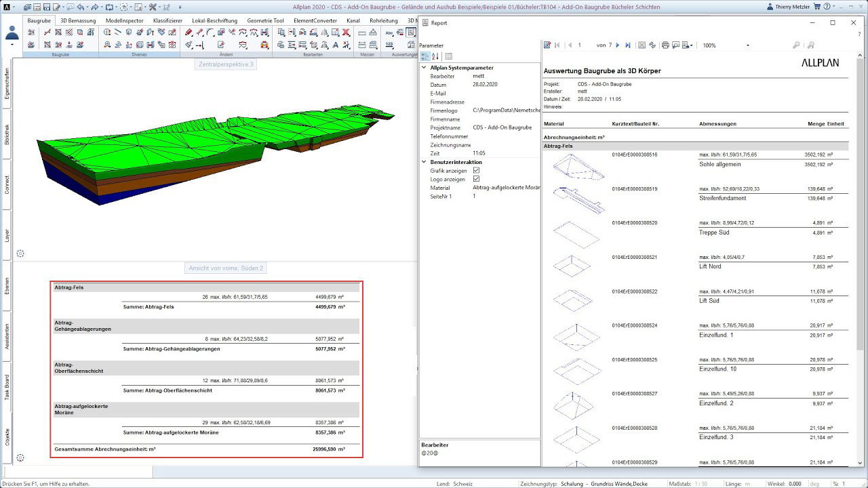868x488 pixels.
Task: Show parameters categorized icon
Action: (425, 56)
